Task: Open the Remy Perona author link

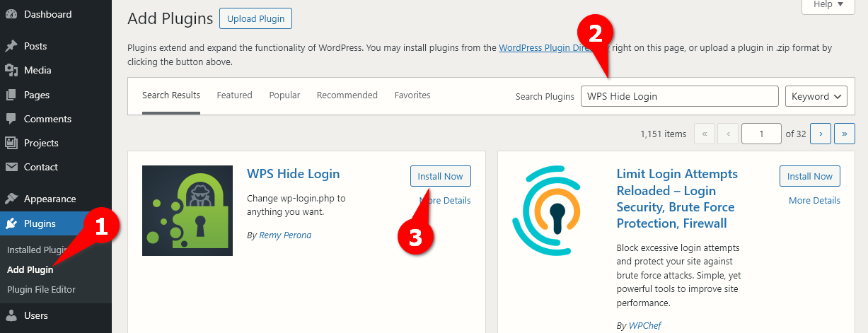Action: (x=285, y=235)
